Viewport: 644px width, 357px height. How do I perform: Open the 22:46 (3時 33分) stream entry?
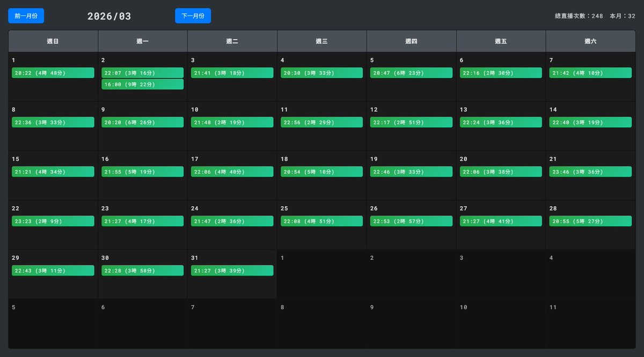click(x=412, y=172)
